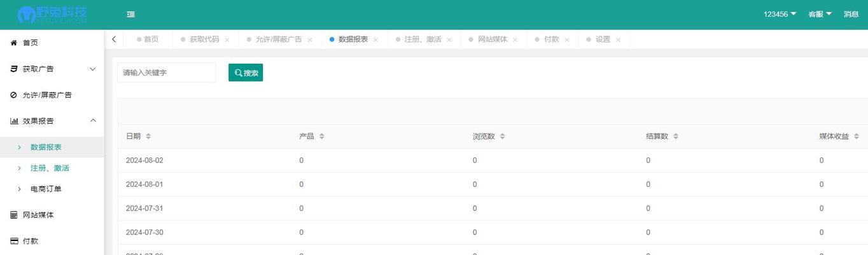868x255 pixels.
Task: Close the 网站媒体 tab
Action: point(515,40)
